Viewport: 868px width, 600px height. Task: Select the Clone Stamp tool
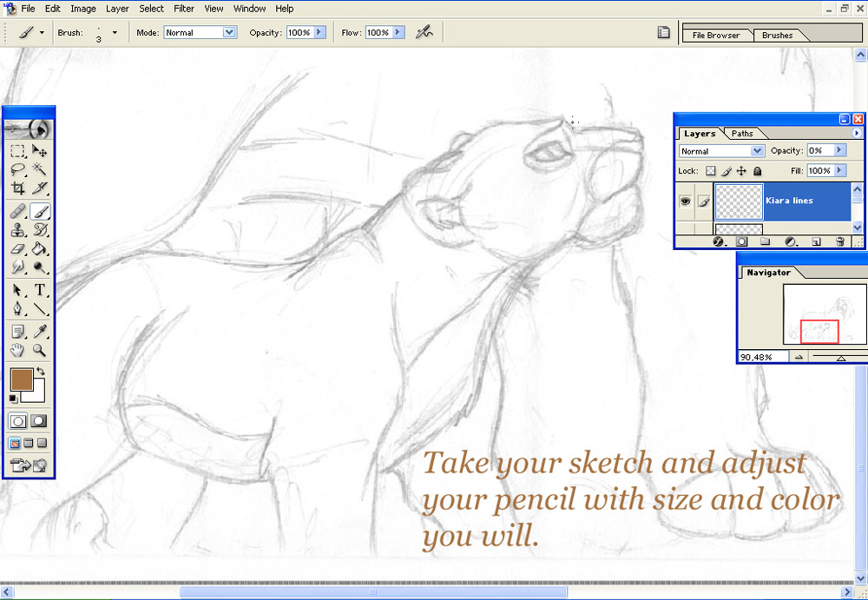click(17, 230)
